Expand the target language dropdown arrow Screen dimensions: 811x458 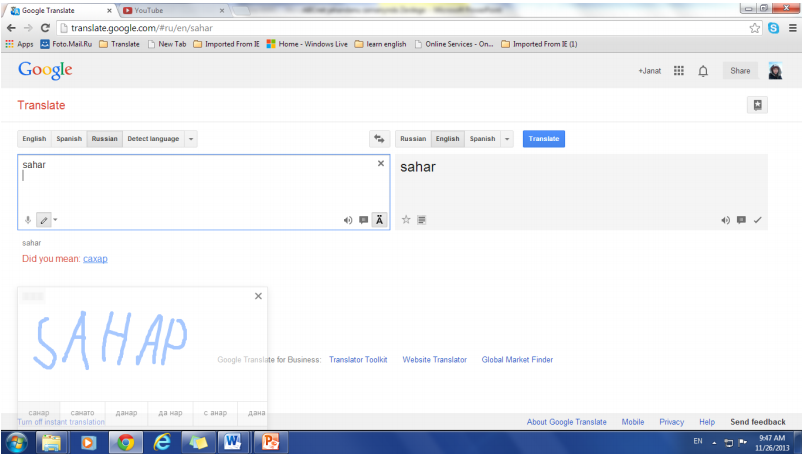(507, 139)
